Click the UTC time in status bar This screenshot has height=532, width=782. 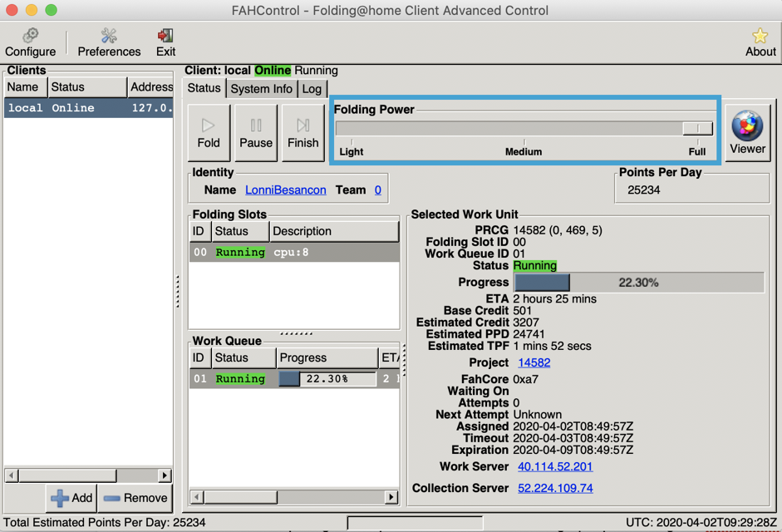701,523
